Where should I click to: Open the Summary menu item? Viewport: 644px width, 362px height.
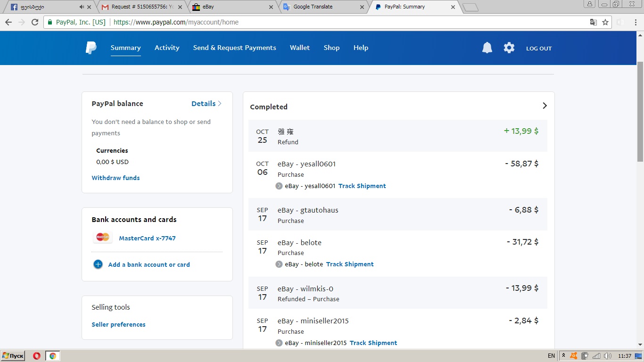tap(126, 48)
